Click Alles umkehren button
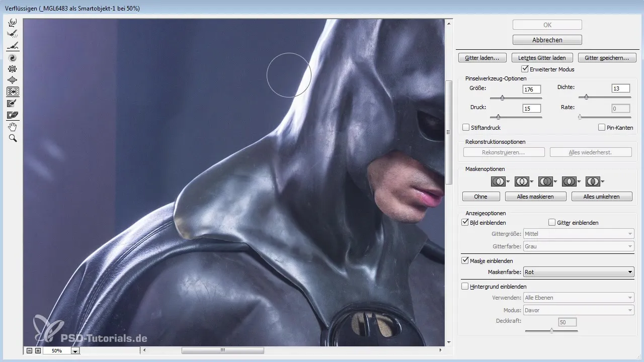Screen dimensions: 644x362 (x=602, y=197)
